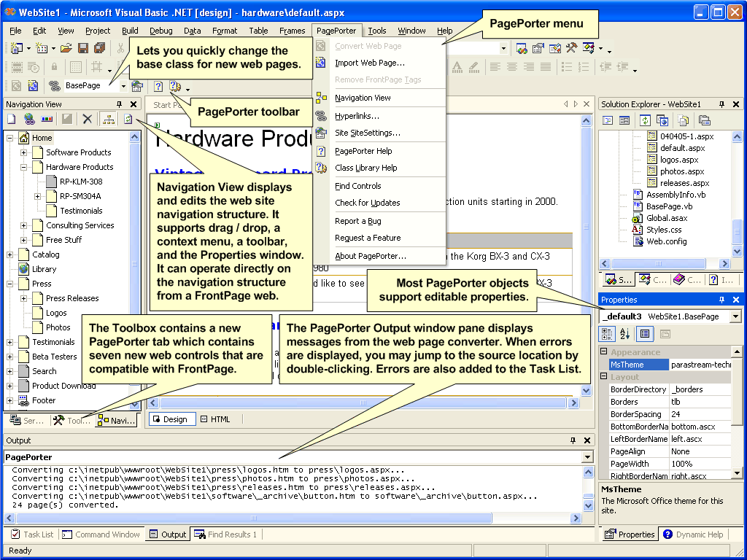Click the refresh icon in Navigation View toolbar
Screen dimensions: 747x560
(128, 119)
